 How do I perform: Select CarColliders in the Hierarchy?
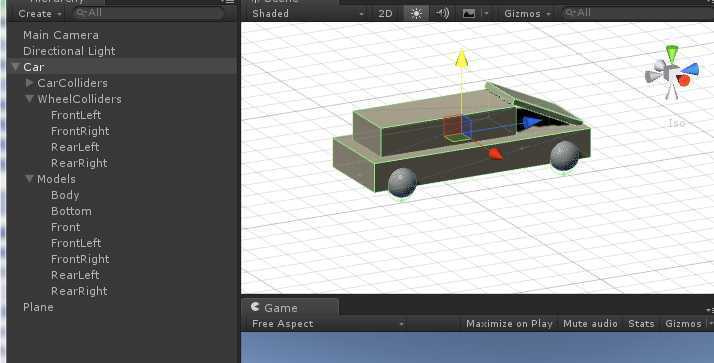click(x=72, y=83)
